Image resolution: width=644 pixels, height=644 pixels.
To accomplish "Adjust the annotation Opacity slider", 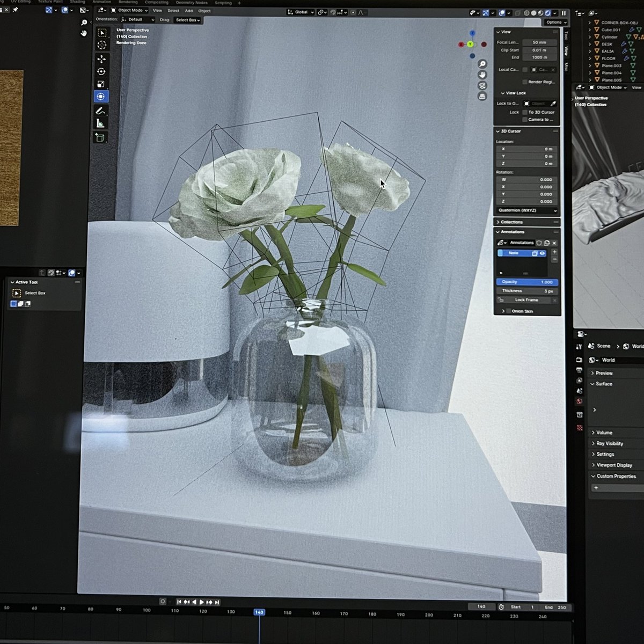I will [x=527, y=282].
